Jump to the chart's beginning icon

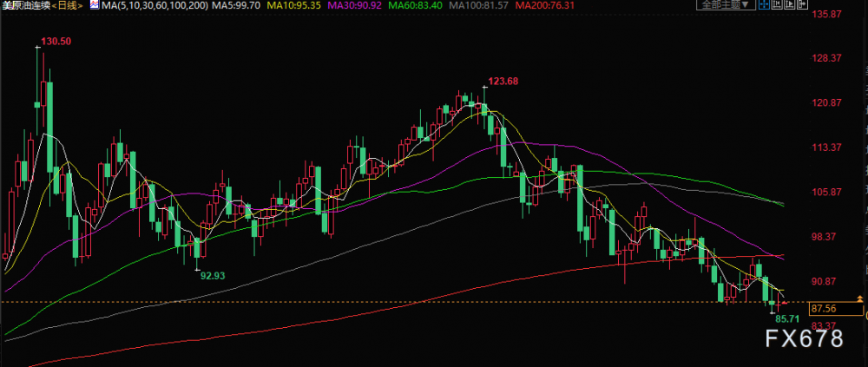tap(777, 4)
